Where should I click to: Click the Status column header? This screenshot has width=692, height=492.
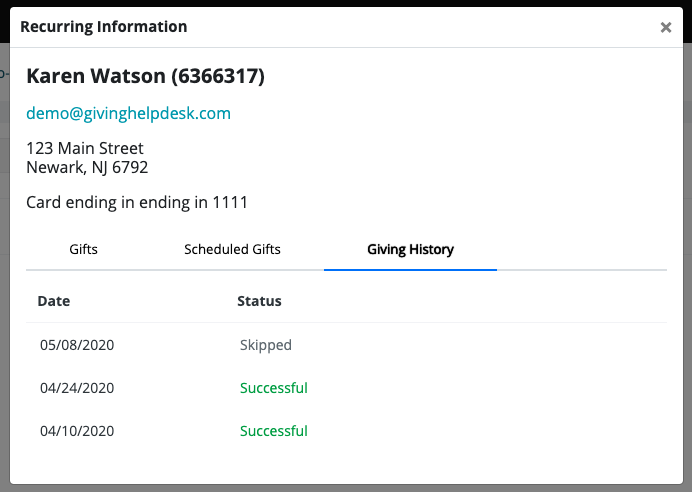point(259,300)
